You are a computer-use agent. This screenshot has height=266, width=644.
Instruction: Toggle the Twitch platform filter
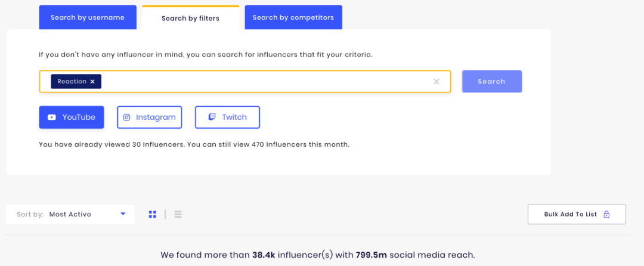[x=228, y=117]
